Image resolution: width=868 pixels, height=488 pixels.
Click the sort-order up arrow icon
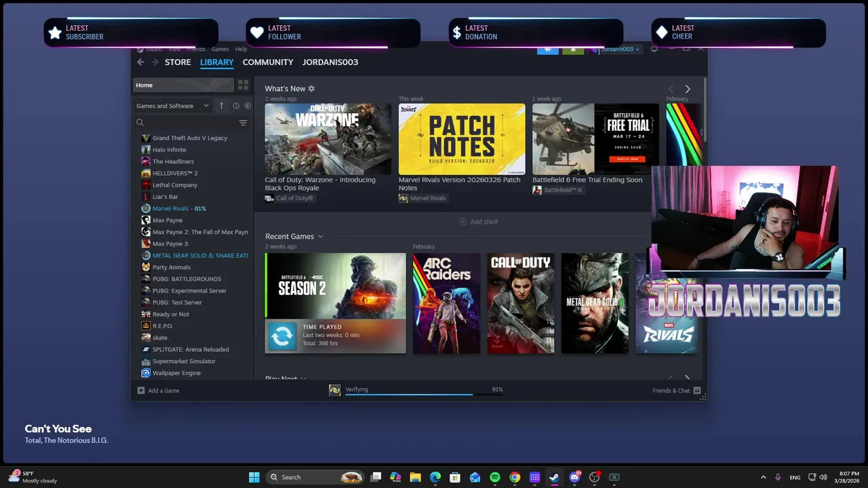coord(221,106)
